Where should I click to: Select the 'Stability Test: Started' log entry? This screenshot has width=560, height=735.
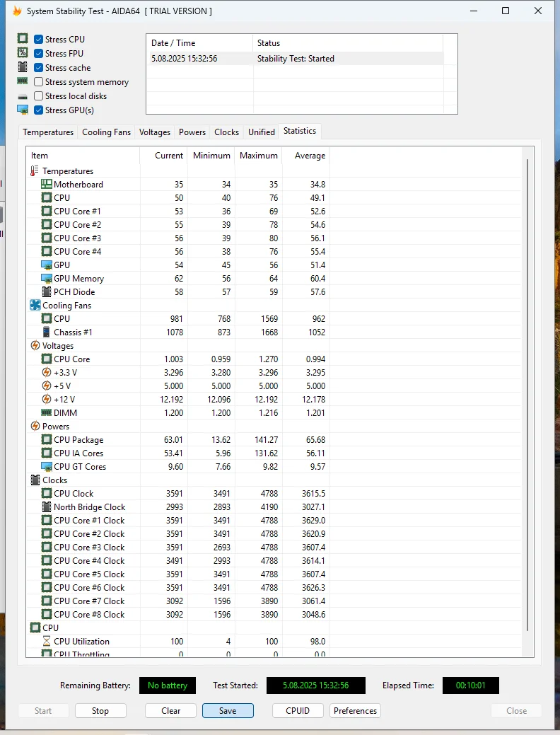coord(295,59)
